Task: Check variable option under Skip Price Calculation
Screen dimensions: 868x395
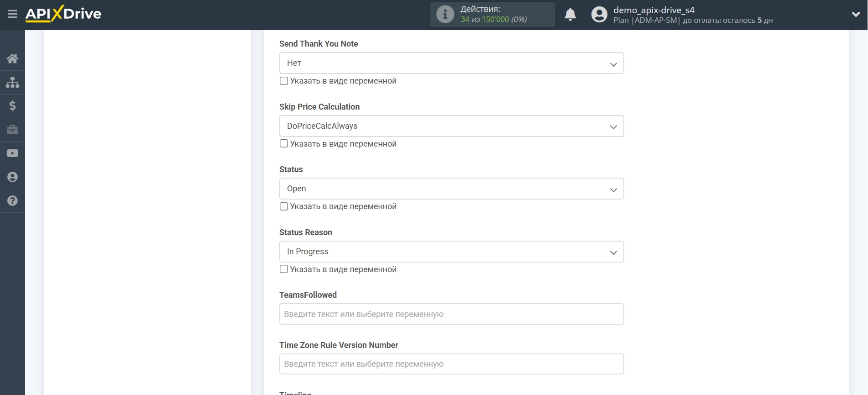Action: pyautogui.click(x=284, y=143)
